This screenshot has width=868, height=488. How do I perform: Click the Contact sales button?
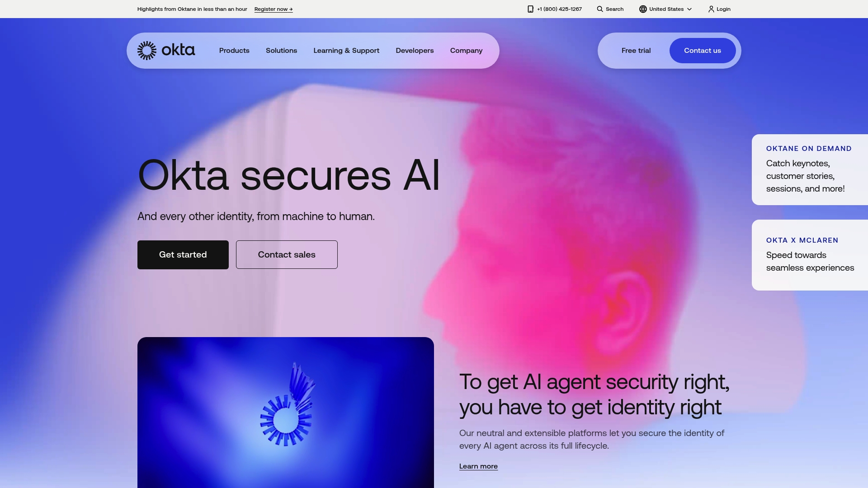point(287,255)
